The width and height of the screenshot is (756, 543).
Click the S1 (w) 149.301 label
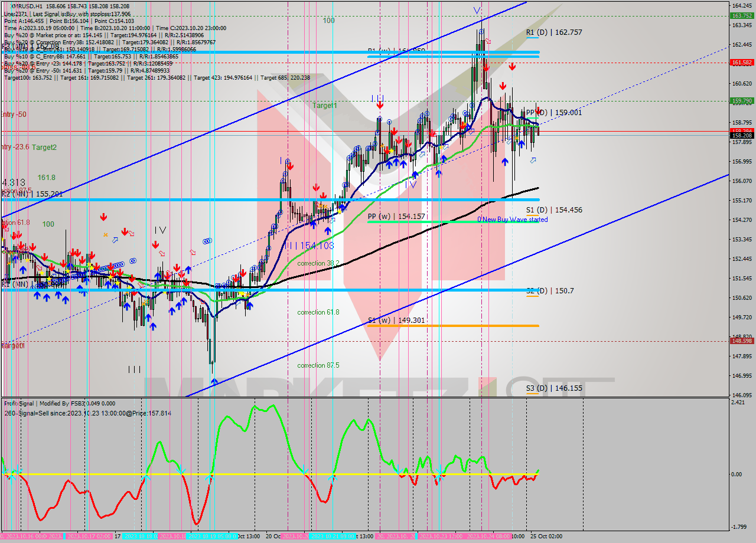396,320
